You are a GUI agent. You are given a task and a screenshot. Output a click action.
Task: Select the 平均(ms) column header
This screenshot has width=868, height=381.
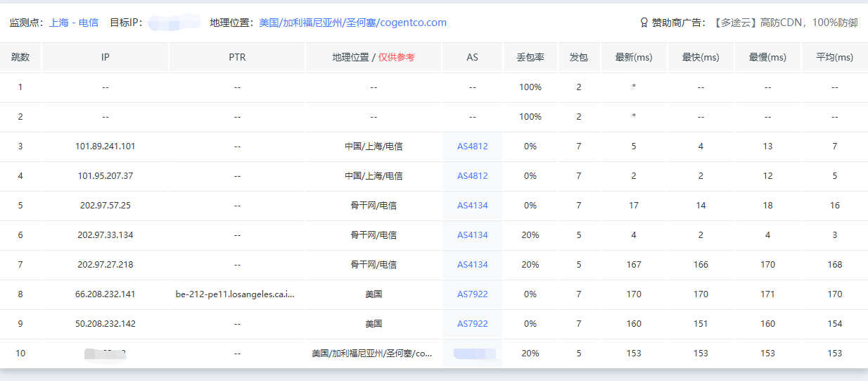834,58
